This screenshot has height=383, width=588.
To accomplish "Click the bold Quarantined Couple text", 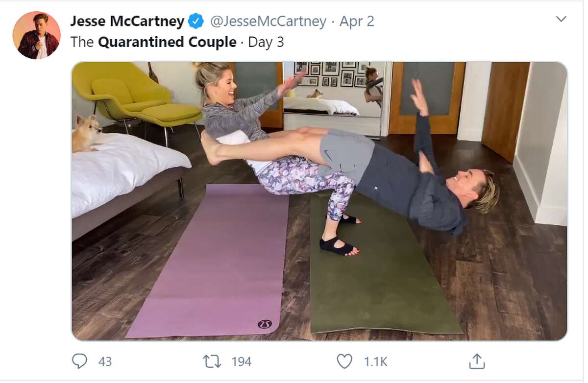I will (167, 42).
